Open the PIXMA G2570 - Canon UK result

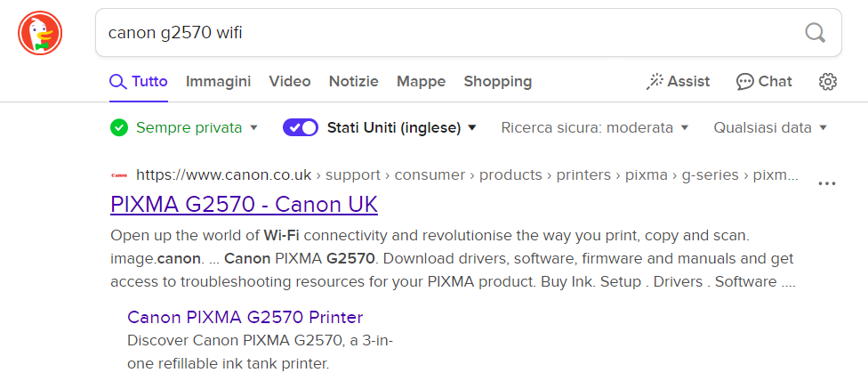(x=244, y=205)
